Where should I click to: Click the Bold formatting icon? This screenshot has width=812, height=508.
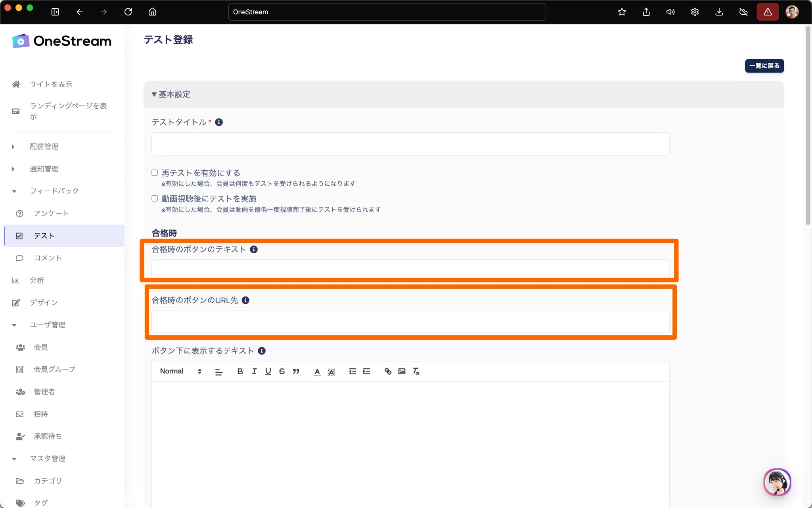pyautogui.click(x=240, y=371)
